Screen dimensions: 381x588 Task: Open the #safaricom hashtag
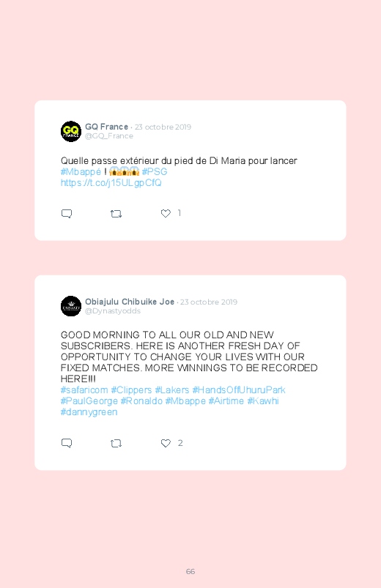click(x=84, y=390)
